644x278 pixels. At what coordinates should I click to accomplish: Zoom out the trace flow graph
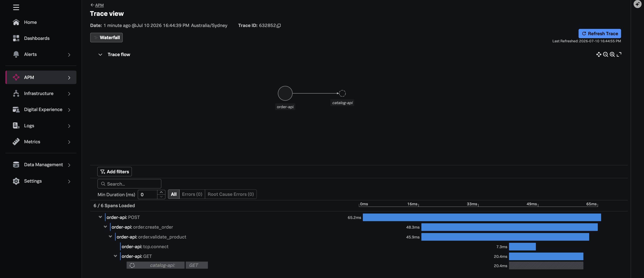pos(606,54)
